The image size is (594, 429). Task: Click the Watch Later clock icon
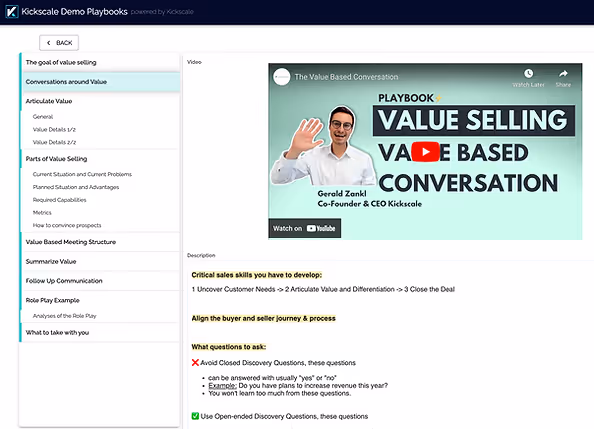click(528, 73)
